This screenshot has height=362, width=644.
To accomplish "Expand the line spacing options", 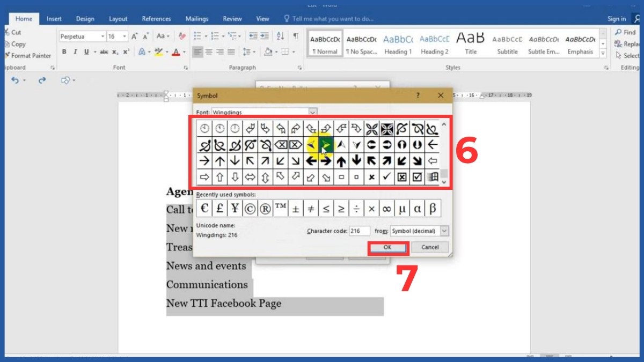I will [249, 52].
